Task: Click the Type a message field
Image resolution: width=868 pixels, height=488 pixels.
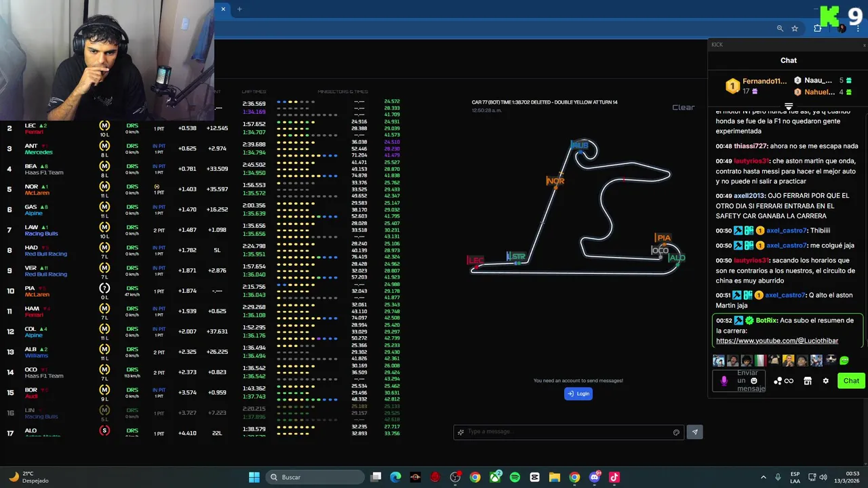Action: [x=568, y=432]
